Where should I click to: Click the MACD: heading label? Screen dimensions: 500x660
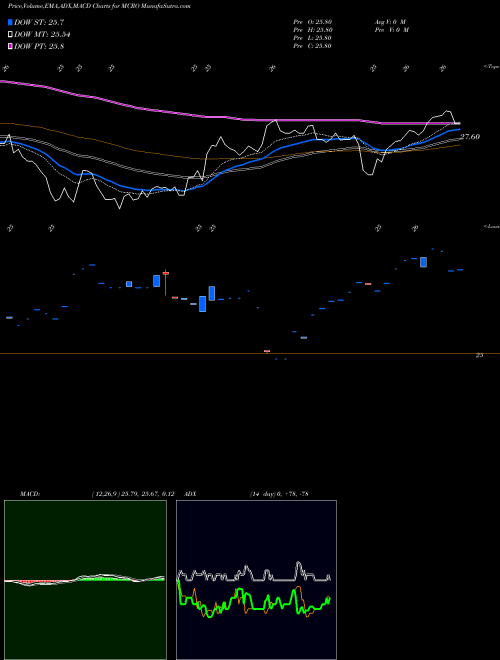pyautogui.click(x=30, y=493)
